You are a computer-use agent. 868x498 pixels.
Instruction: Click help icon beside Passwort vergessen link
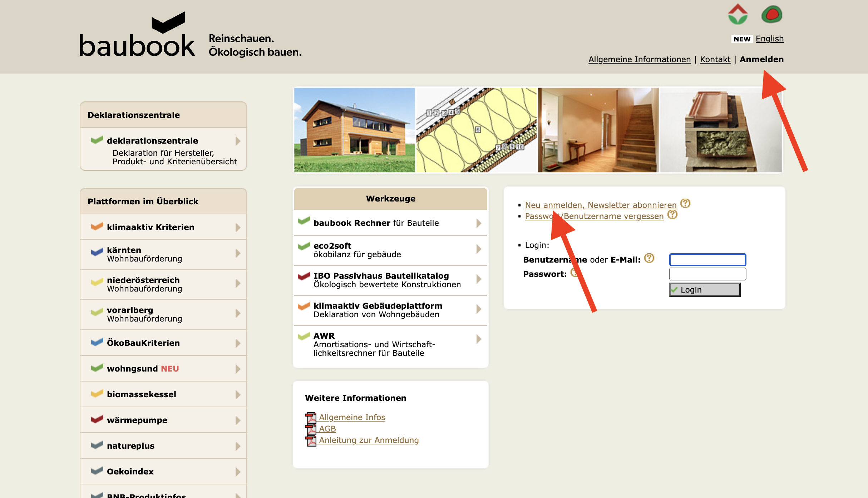672,215
